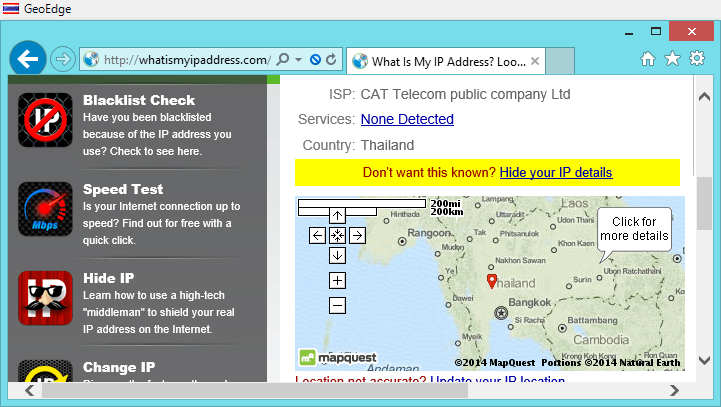The height and width of the screenshot is (407, 721).
Task: Click the ISP text CAT Telecom public company Ltd
Action: 465,94
